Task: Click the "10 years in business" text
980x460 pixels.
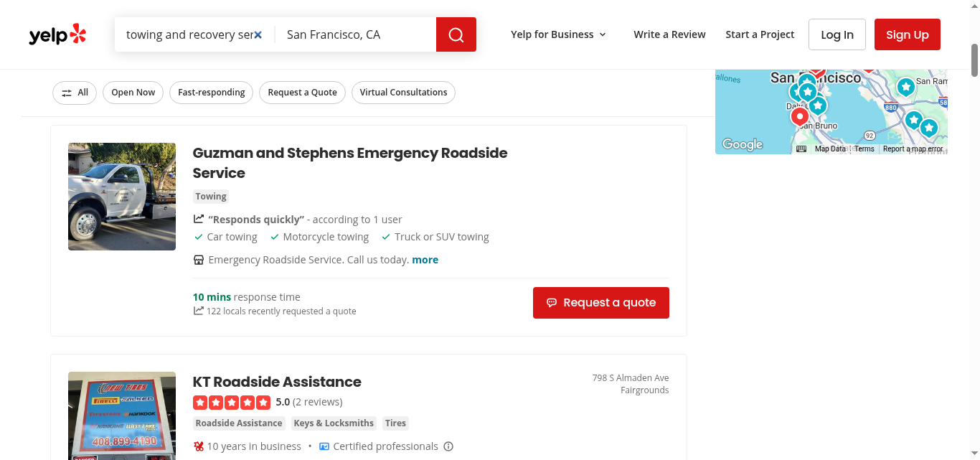Action: 254,446
